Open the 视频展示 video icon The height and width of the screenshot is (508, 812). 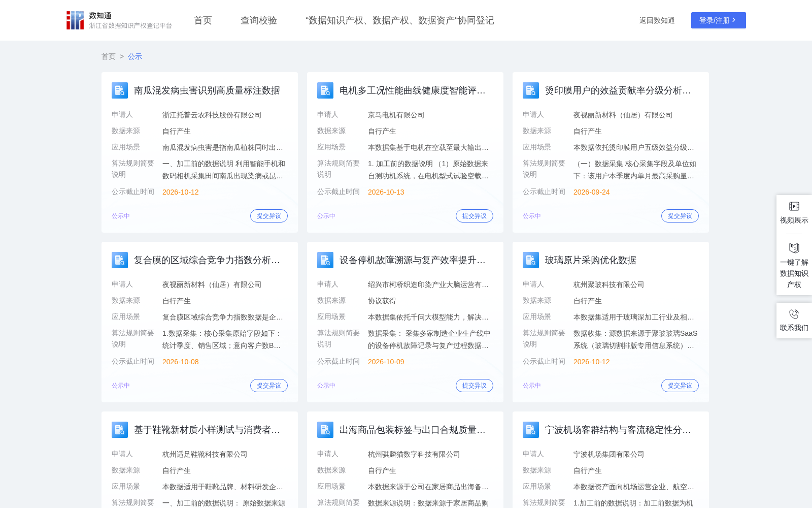point(794,206)
